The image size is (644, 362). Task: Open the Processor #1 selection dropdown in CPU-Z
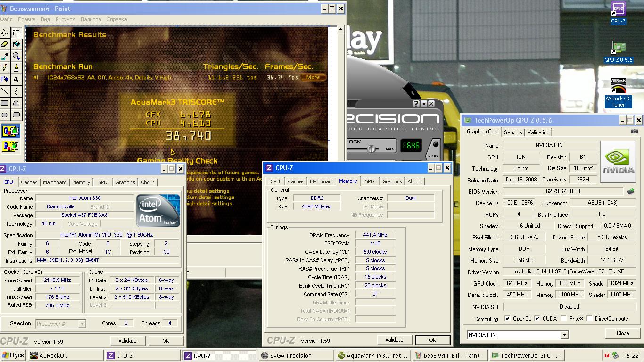82,324
